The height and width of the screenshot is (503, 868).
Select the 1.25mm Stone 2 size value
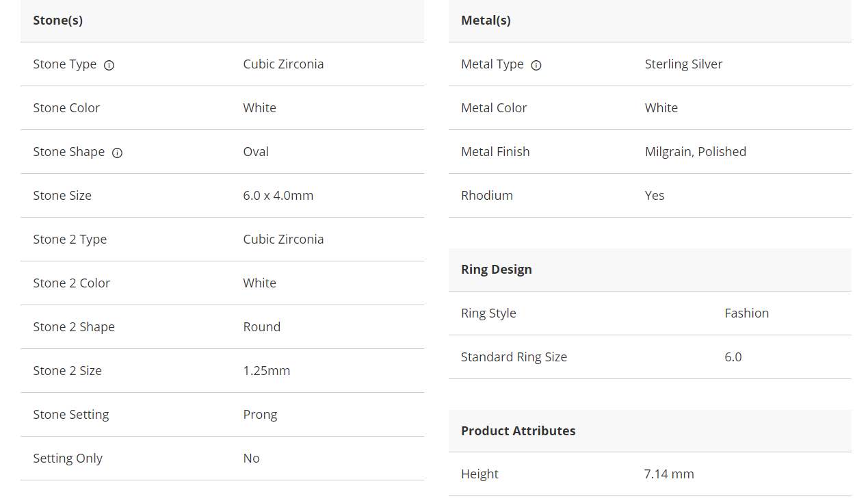click(267, 371)
